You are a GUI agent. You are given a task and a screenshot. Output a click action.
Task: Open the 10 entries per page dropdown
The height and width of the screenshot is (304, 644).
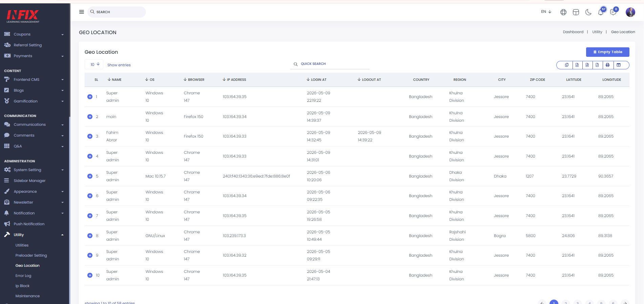pos(94,64)
